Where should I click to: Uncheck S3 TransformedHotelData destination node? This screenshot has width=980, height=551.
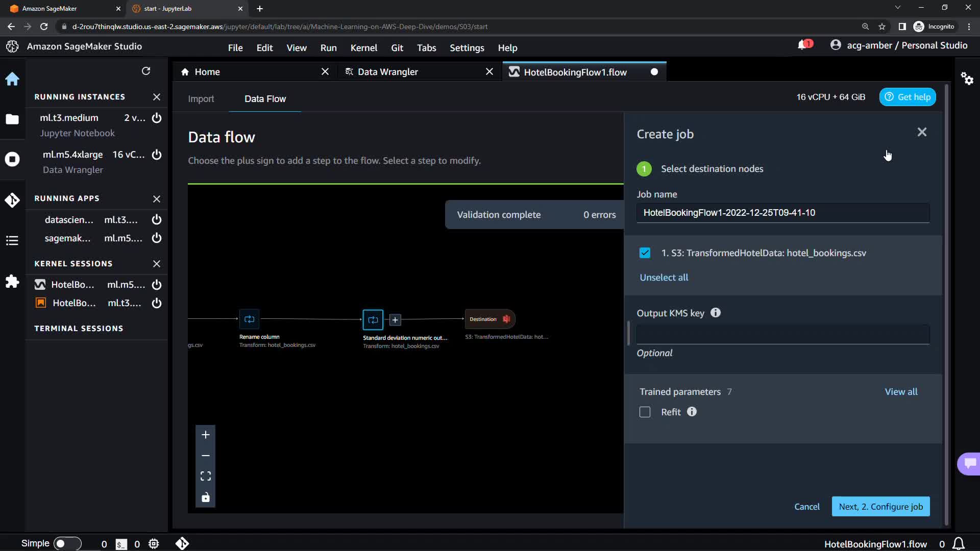point(645,253)
